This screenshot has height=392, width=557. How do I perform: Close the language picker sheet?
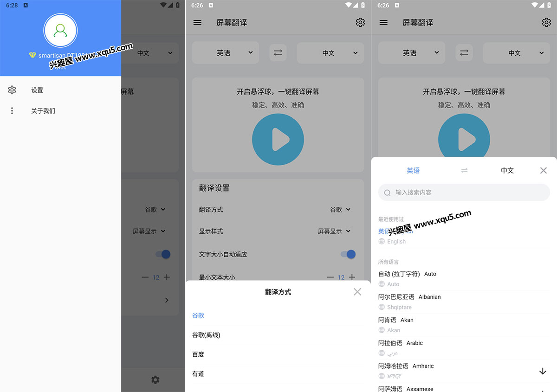click(x=544, y=171)
